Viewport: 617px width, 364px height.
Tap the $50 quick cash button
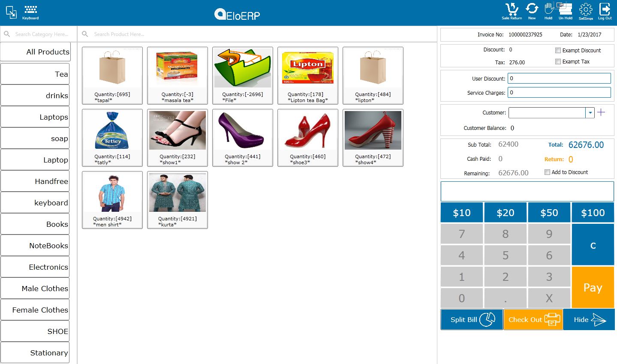[549, 213]
